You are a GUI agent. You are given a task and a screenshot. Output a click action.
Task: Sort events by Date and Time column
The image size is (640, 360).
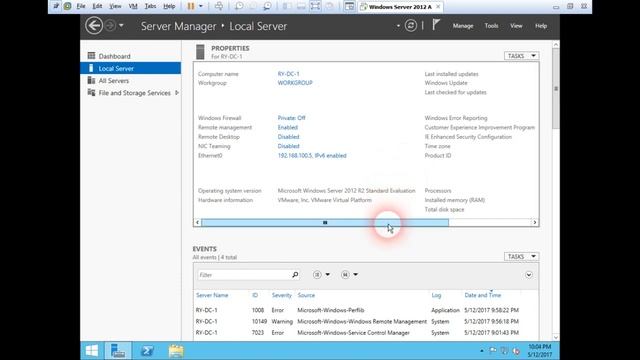(x=482, y=295)
